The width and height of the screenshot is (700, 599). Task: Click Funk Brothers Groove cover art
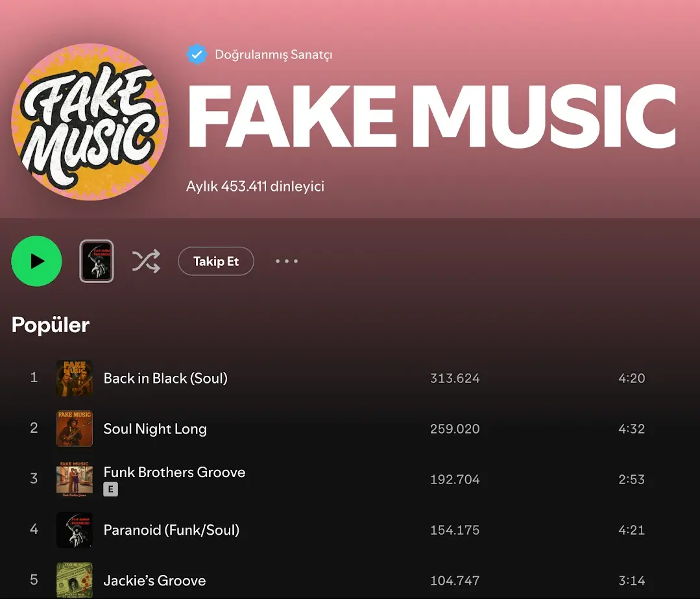pos(75,480)
